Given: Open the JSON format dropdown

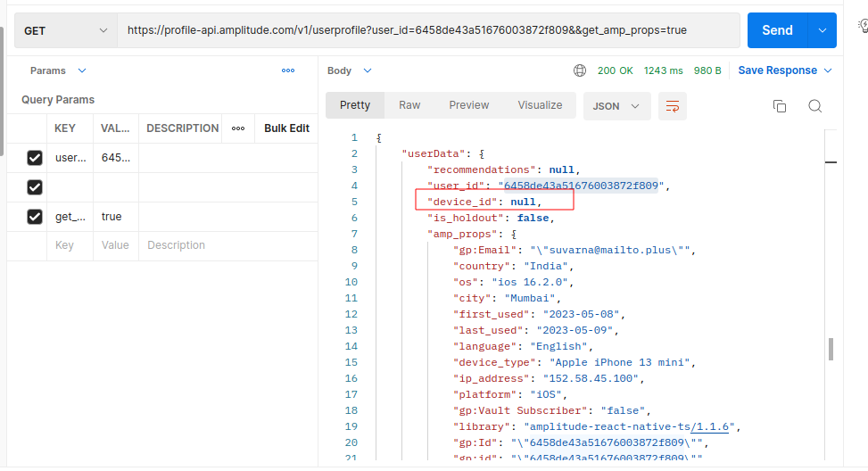Looking at the screenshot, I should [x=616, y=106].
